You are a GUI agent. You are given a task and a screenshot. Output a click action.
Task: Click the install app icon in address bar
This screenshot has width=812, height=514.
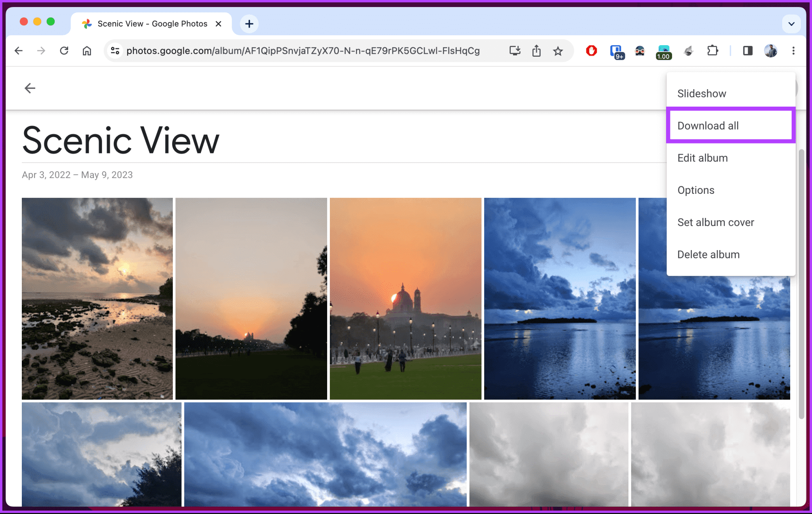click(515, 51)
